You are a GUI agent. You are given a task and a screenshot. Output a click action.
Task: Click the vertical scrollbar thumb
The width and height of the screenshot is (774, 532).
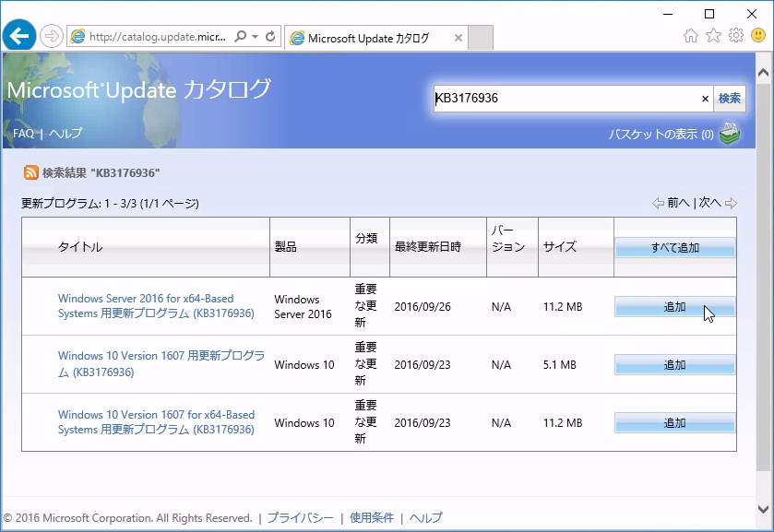point(763,278)
